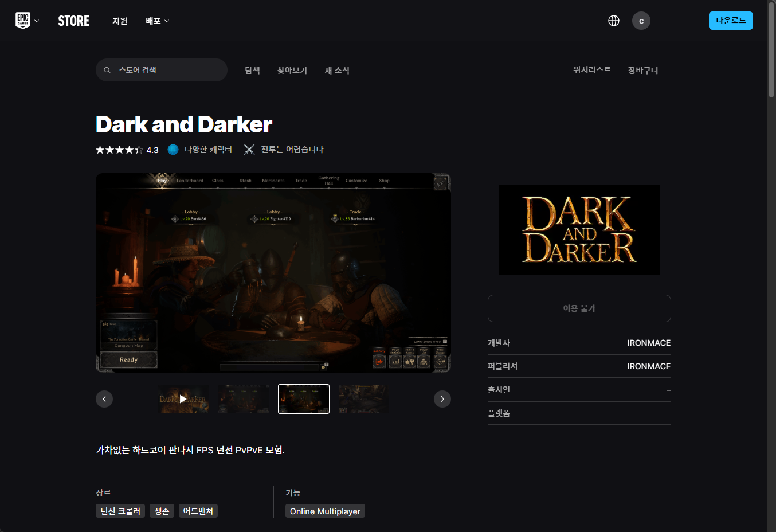Image resolution: width=776 pixels, height=532 pixels.
Task: Click the 다양한 캐릭터 badge icon
Action: tap(173, 150)
